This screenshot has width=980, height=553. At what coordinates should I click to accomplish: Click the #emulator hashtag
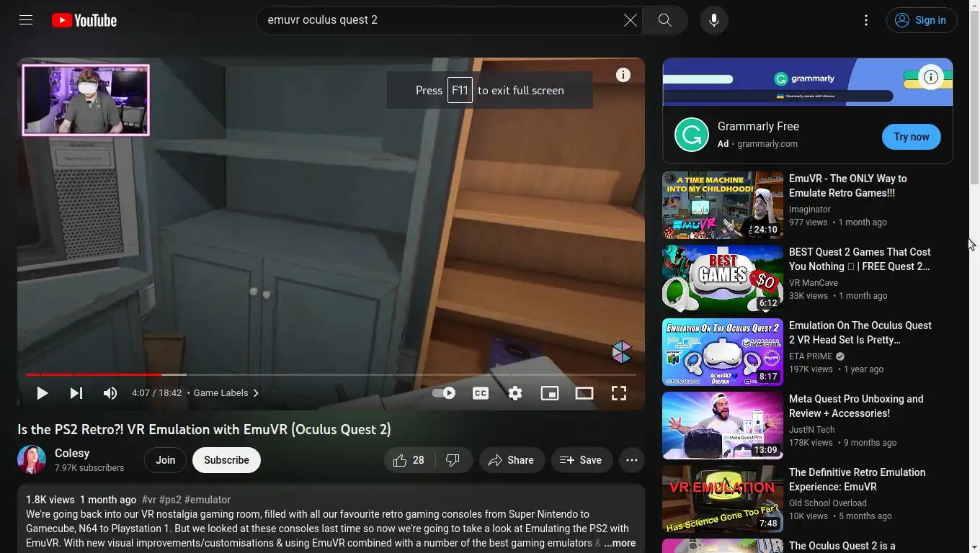(x=208, y=500)
